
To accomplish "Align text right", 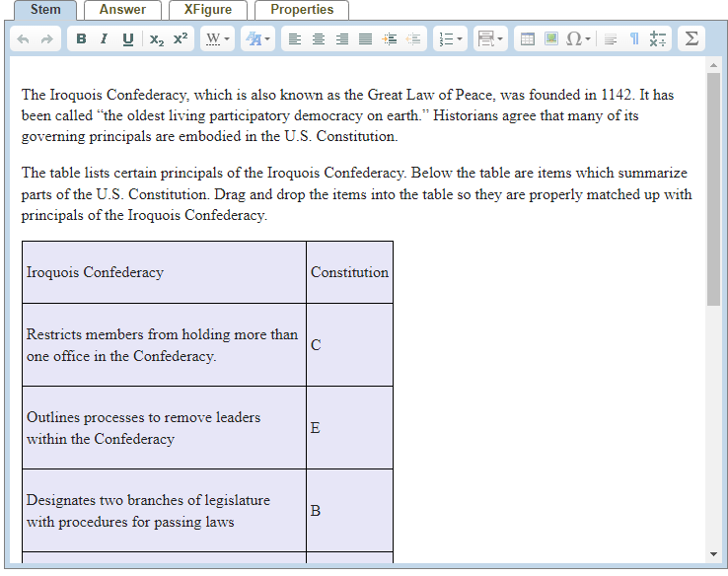I will (341, 39).
